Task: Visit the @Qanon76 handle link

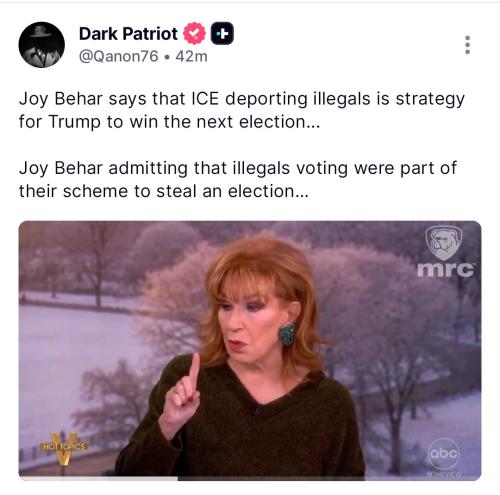Action: point(119,56)
